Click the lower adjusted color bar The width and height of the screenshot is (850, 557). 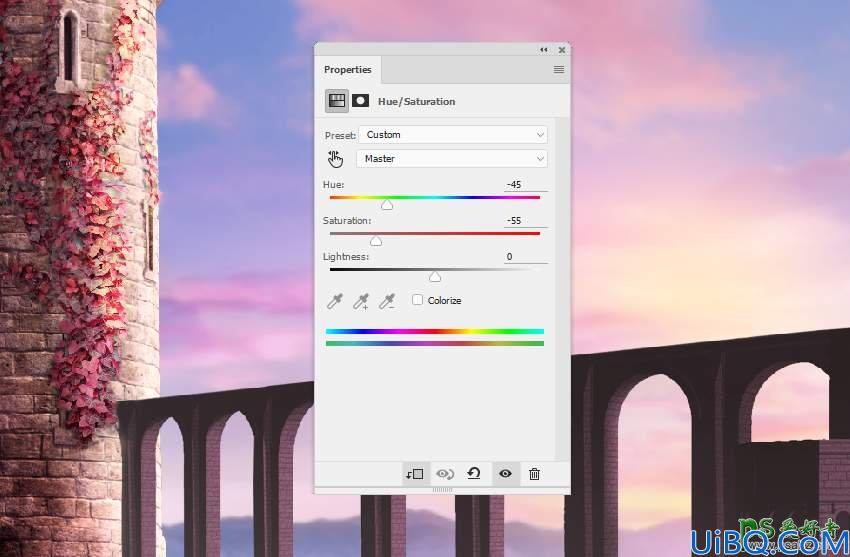pyautogui.click(x=435, y=343)
